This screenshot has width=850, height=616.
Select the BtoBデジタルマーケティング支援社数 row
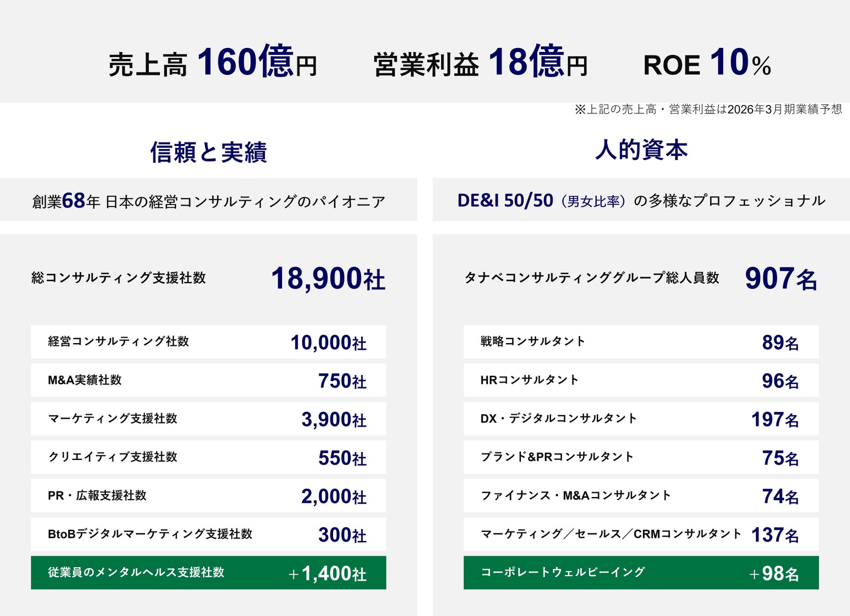[209, 534]
